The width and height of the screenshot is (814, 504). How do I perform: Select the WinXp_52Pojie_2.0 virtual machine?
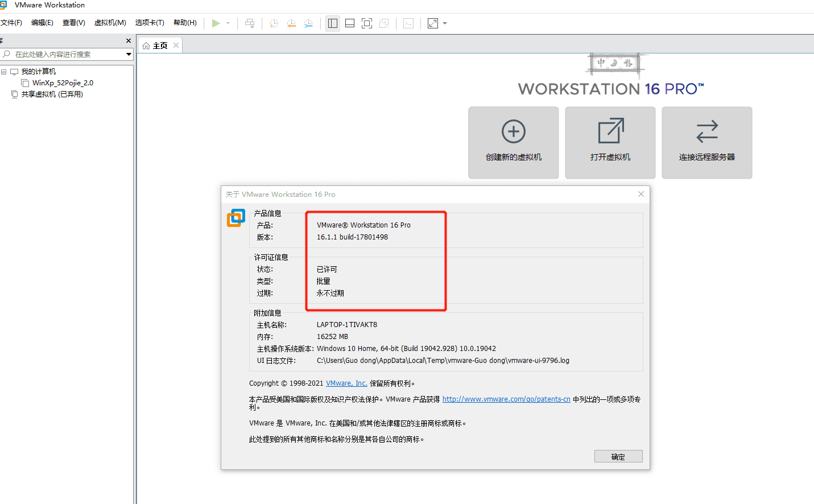[63, 83]
